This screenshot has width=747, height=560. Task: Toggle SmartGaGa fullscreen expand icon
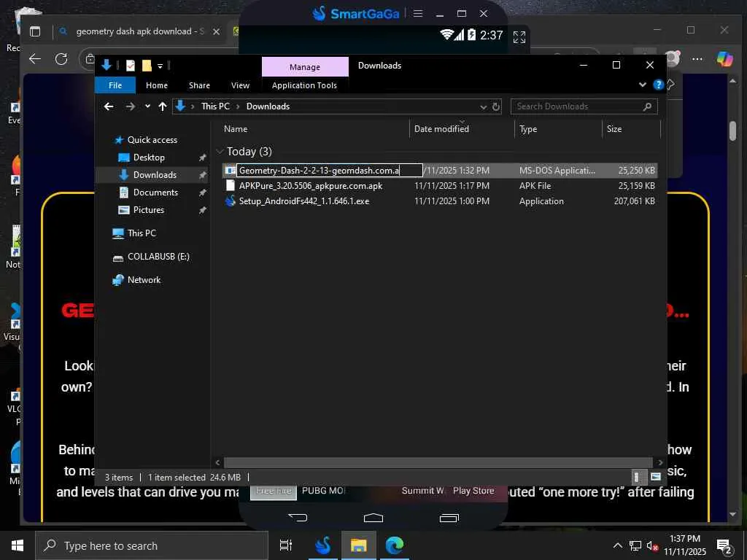coord(519,36)
